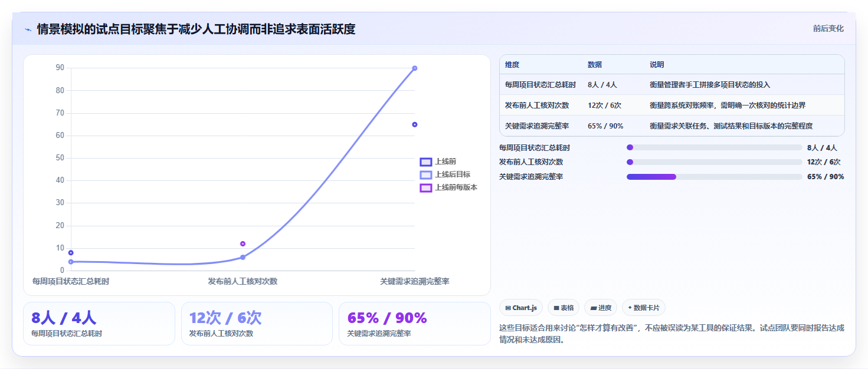
Task: Click the 数据 column header
Action: (595, 64)
